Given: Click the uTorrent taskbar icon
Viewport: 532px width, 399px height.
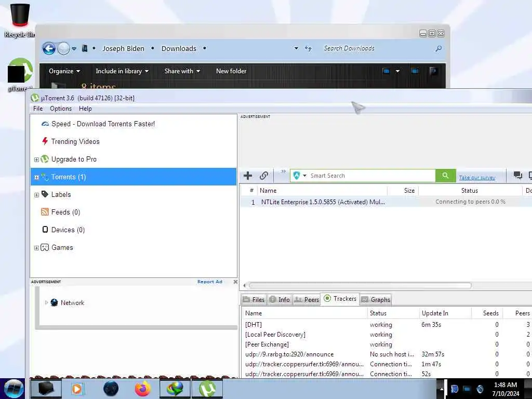Looking at the screenshot, I should coord(207,389).
